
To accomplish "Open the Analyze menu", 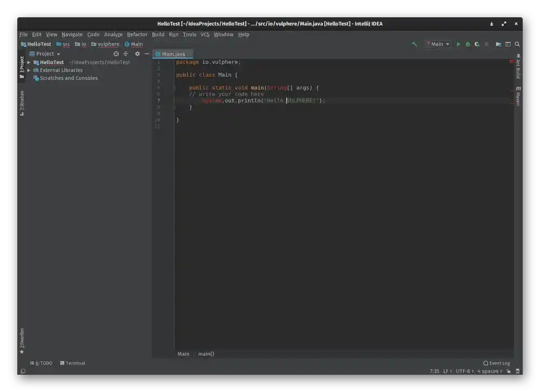I will [113, 35].
